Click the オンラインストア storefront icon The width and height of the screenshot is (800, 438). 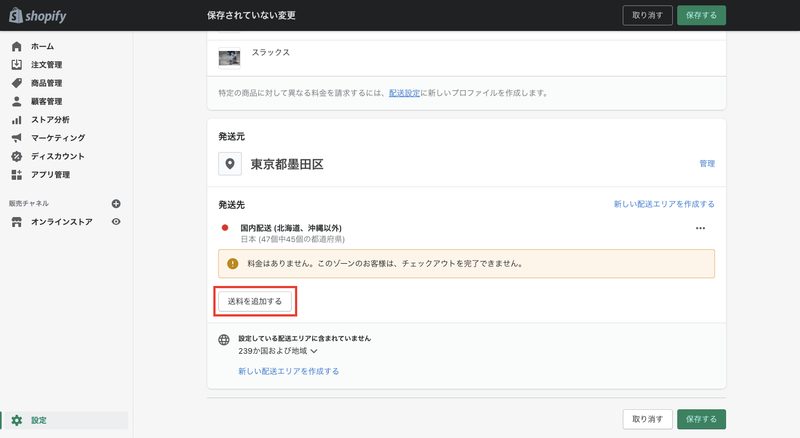pos(17,222)
